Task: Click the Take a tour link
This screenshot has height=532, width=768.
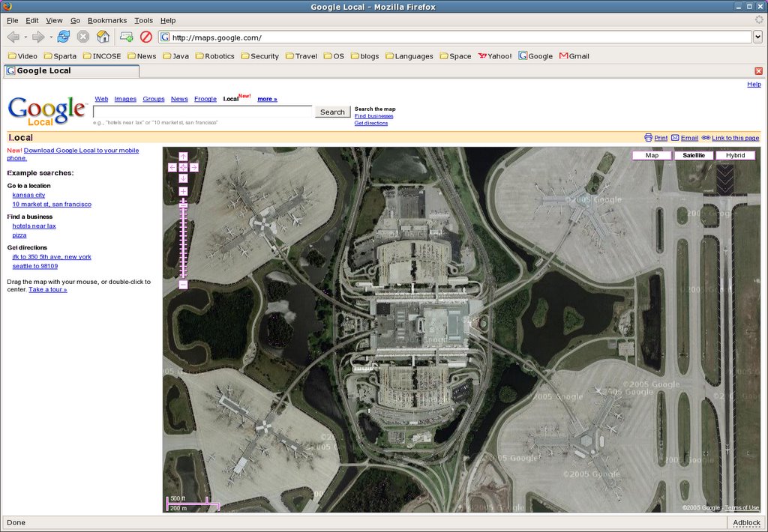Action: 48,289
